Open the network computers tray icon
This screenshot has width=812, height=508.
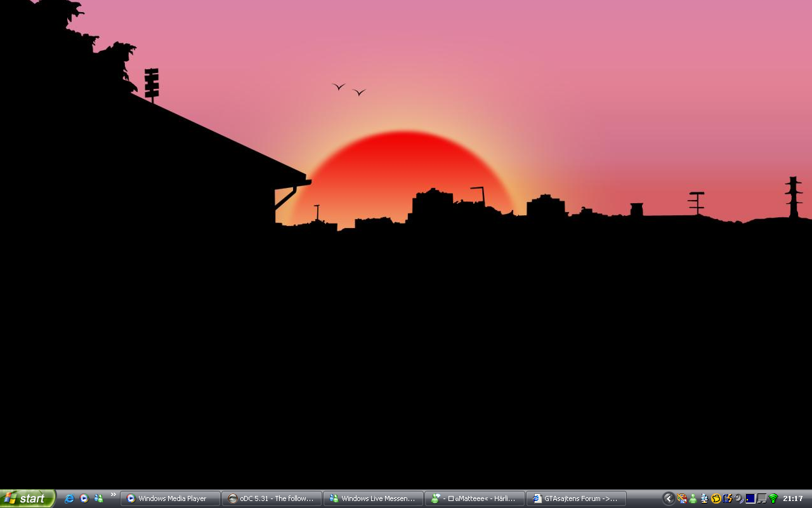(704, 498)
